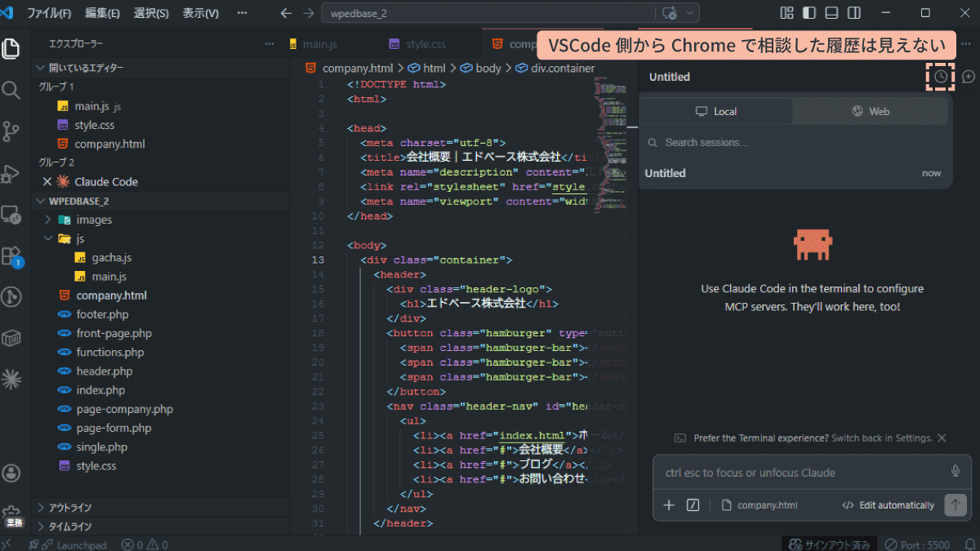The height and width of the screenshot is (551, 980).
Task: Dismiss the Terminal experience banner
Action: 942,438
